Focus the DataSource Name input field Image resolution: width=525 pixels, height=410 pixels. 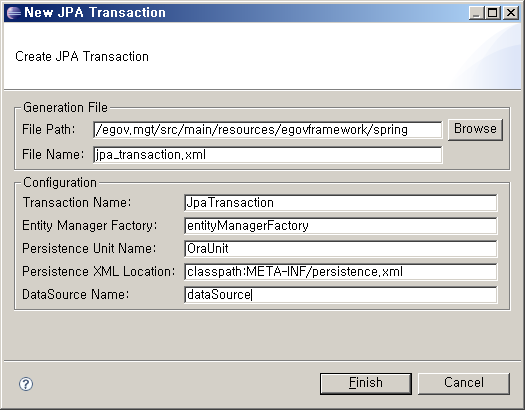[341, 295]
